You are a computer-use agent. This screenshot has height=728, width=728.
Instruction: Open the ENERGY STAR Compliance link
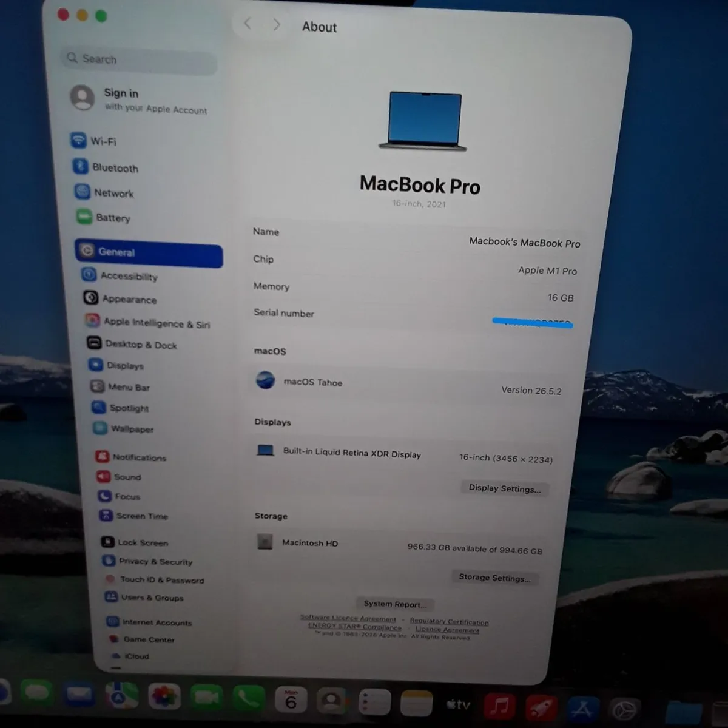(x=354, y=626)
